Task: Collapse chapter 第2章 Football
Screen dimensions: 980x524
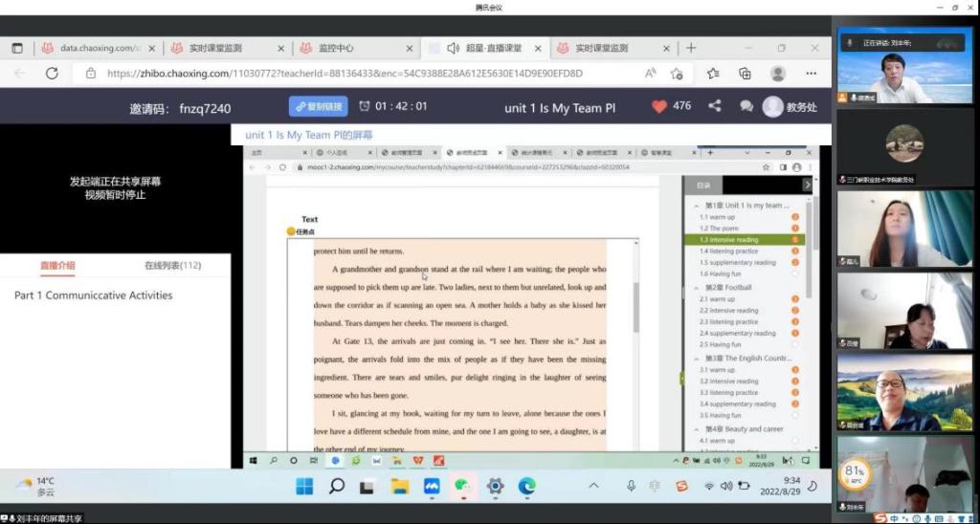Action: pos(696,288)
